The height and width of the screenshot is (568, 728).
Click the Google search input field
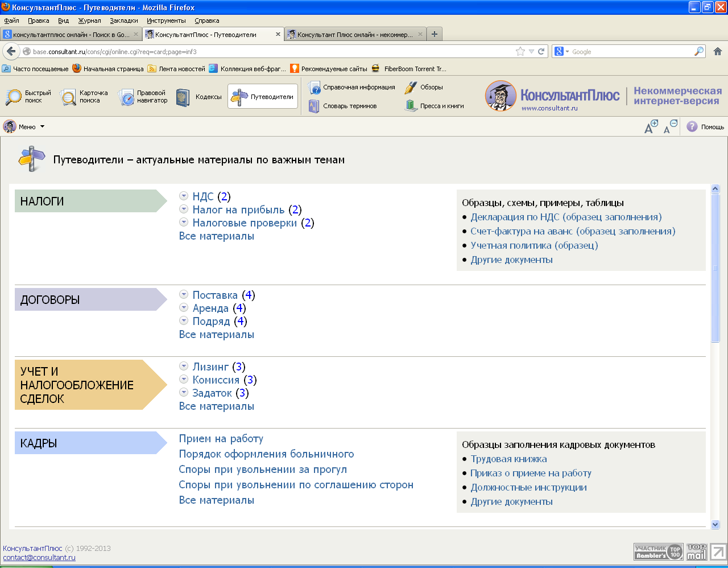click(631, 51)
